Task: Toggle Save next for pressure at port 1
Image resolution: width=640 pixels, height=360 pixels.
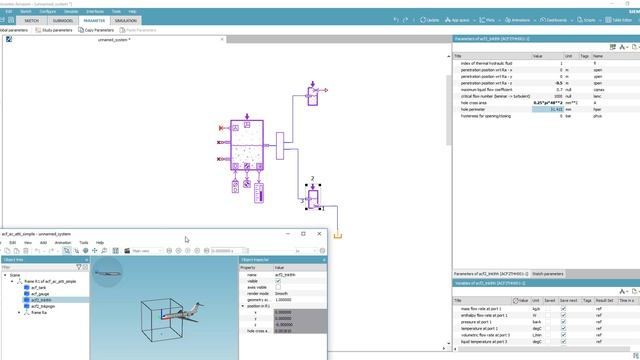Action: (x=563, y=322)
